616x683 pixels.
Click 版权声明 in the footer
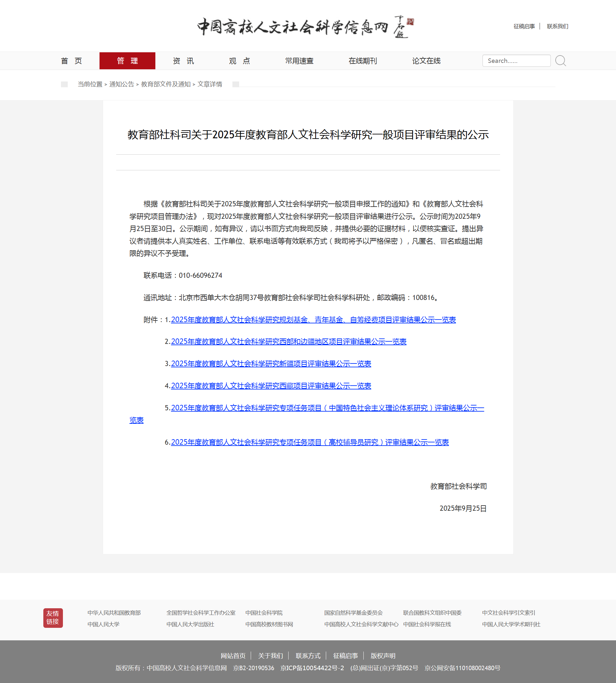pyautogui.click(x=383, y=656)
